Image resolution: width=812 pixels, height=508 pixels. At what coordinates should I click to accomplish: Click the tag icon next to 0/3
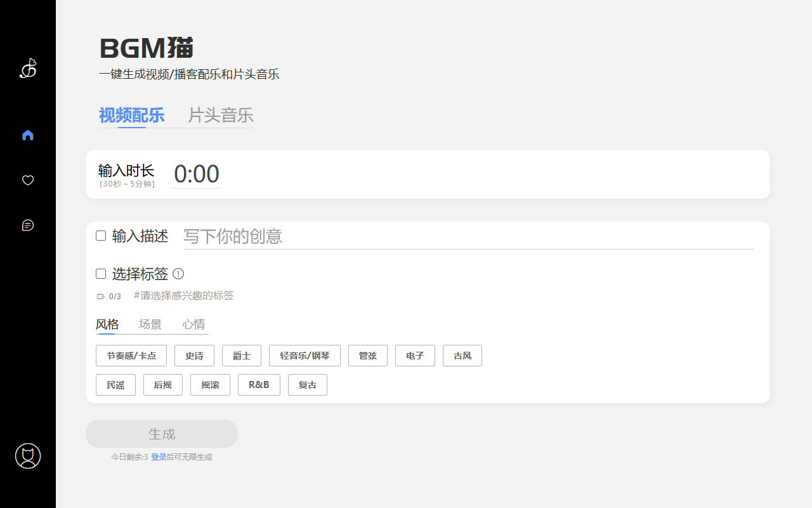point(100,297)
